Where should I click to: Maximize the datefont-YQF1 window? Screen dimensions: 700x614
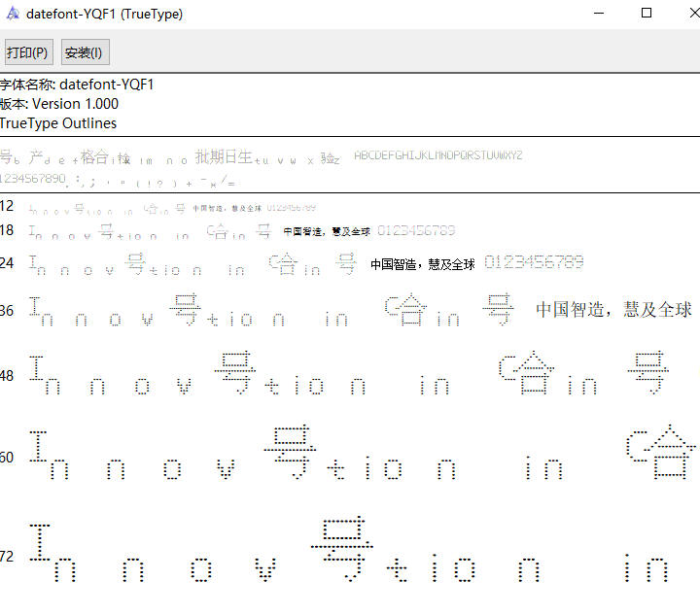647,13
